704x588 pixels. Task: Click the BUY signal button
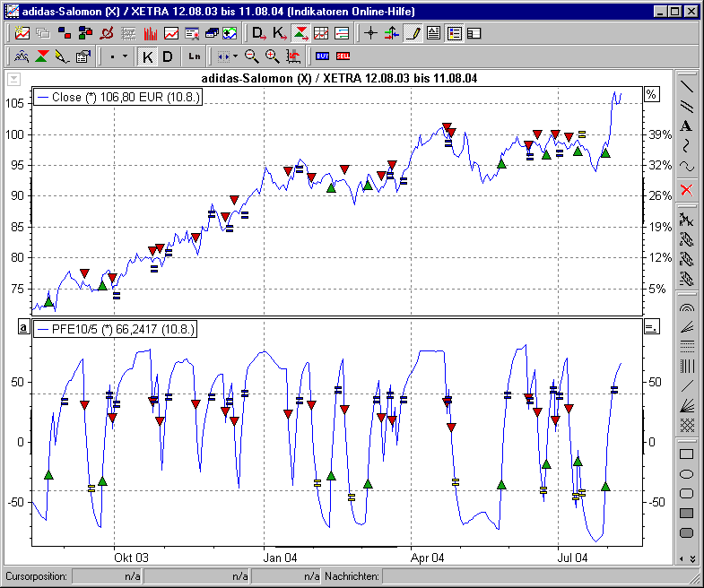click(322, 56)
